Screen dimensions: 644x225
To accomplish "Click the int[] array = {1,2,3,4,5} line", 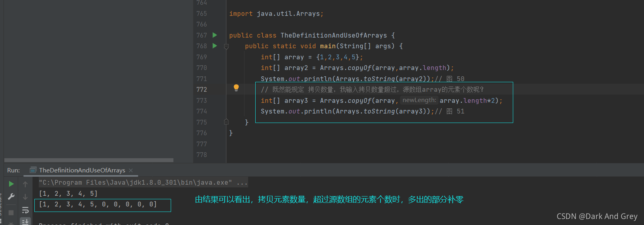I will click(x=312, y=57).
